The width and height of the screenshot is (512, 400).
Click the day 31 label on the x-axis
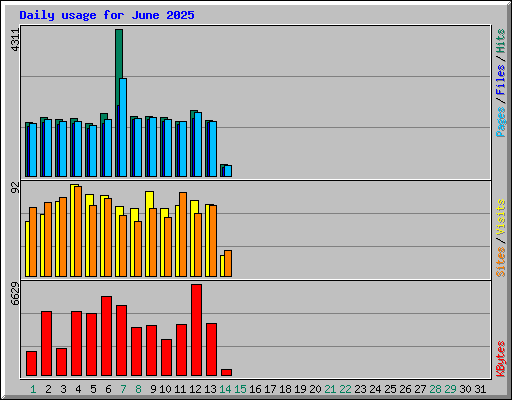(480, 389)
